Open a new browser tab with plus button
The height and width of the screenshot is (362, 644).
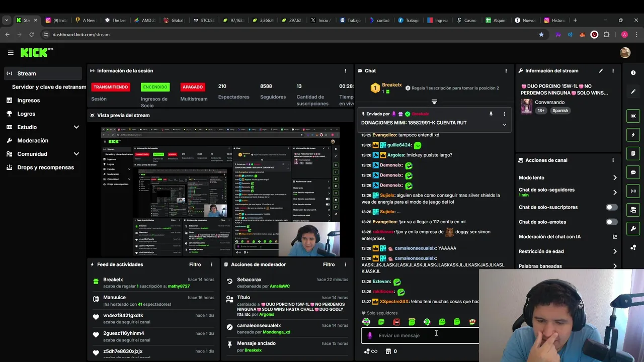(575, 20)
